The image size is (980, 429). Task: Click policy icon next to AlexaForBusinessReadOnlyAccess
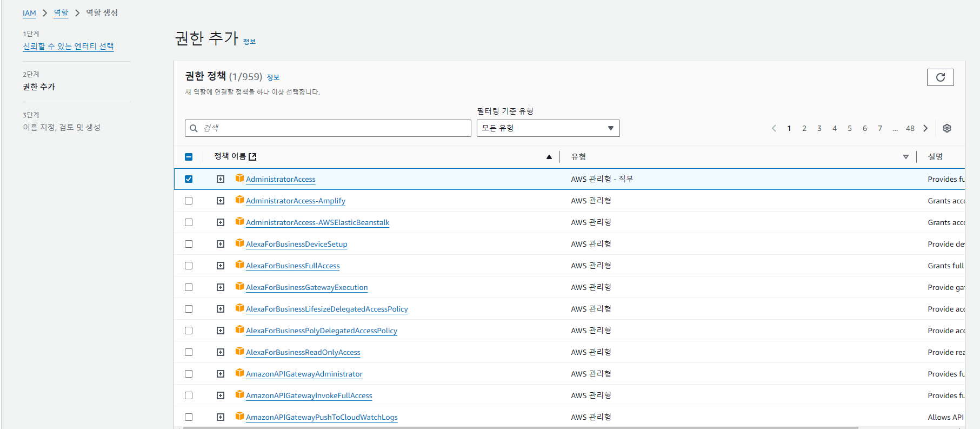click(239, 351)
